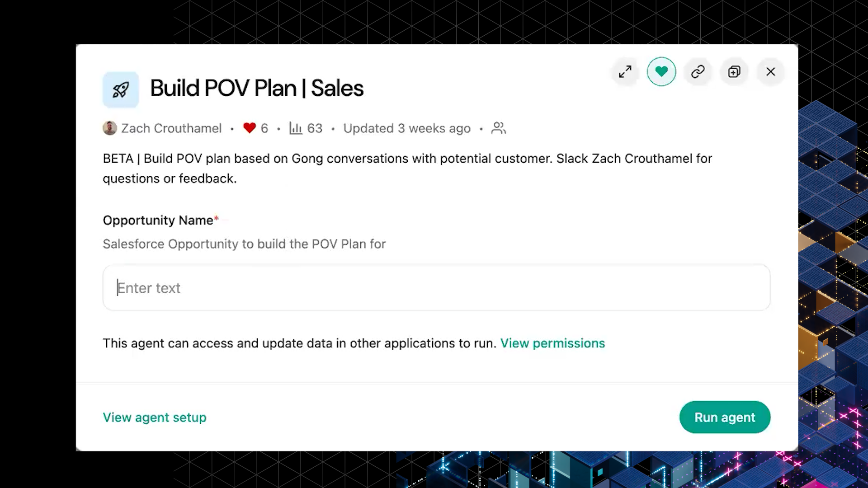Screen dimensions: 868x488
Task: Open the bar chart usage stats icon
Action: [x=296, y=128]
